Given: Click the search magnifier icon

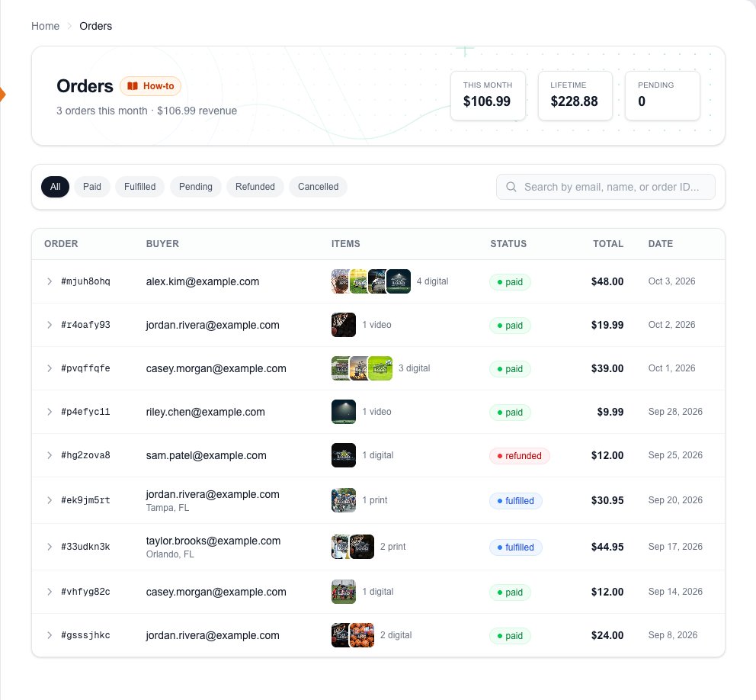Looking at the screenshot, I should pyautogui.click(x=511, y=187).
